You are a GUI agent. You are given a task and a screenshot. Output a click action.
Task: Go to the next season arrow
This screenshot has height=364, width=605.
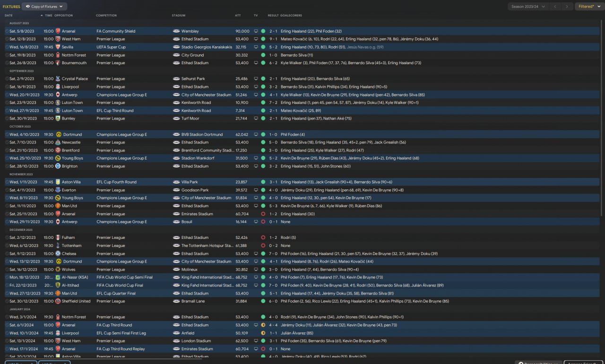point(567,7)
